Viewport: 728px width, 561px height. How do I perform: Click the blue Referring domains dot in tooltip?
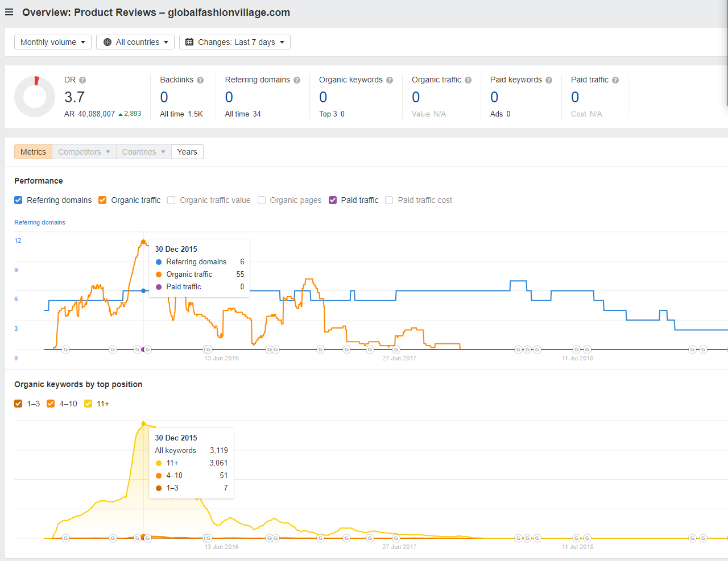(159, 262)
